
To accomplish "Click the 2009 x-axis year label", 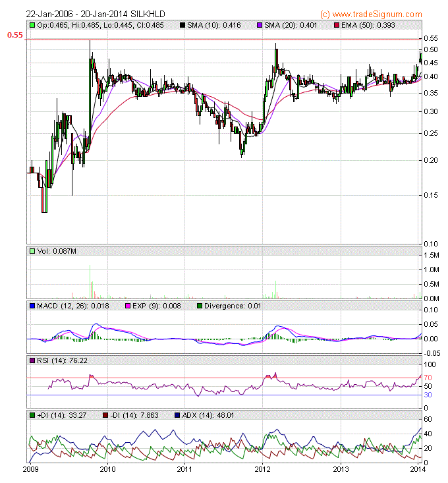I will tap(30, 469).
